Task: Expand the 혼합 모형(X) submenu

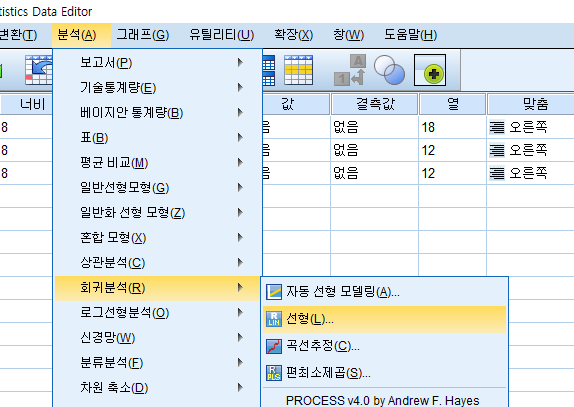Action: [x=157, y=238]
